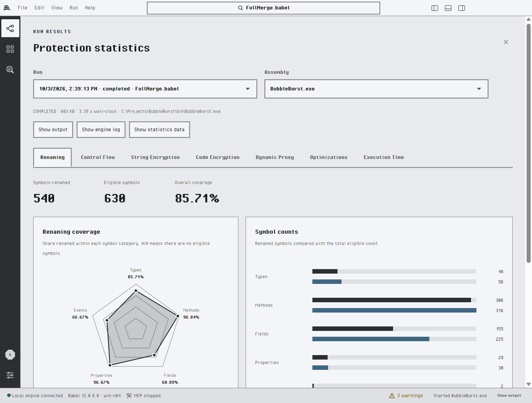Open the project graph sidebar icon
532x403 pixels.
point(10,28)
